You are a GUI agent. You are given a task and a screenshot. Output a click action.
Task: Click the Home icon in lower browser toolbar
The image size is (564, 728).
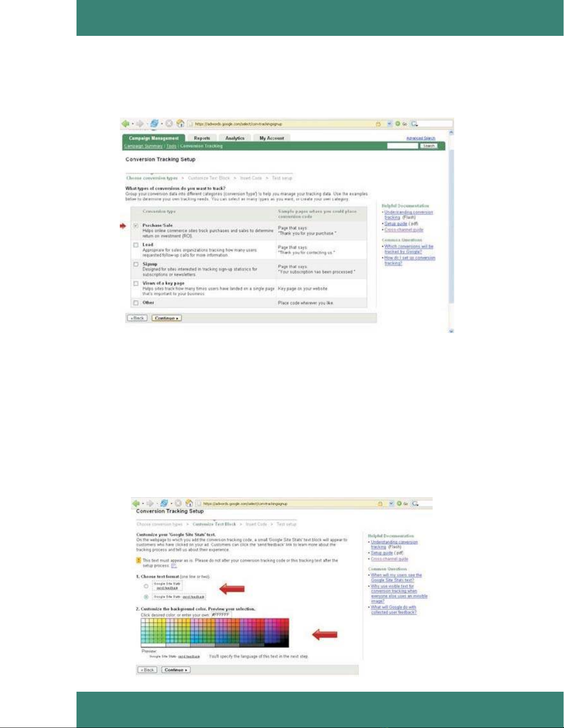coord(189,503)
